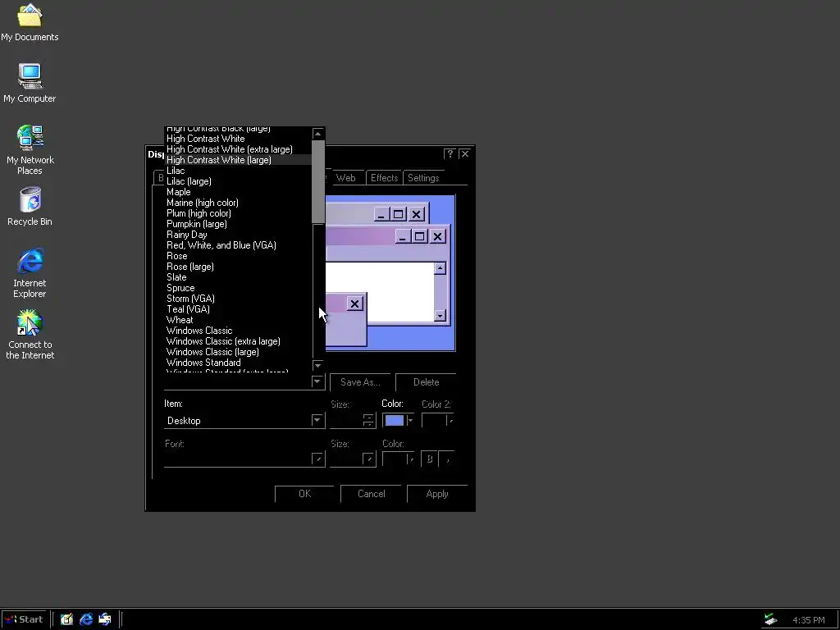Select the Rose scheme

(238, 256)
